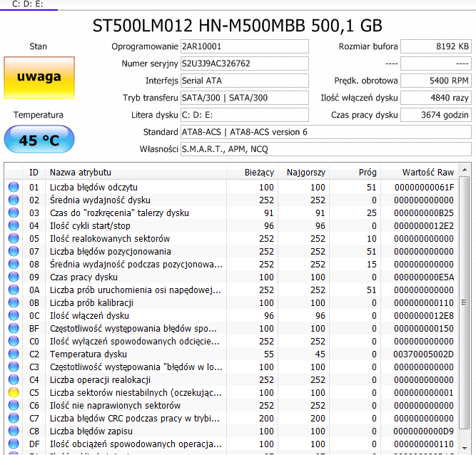
Task: Click the blue status icon for attribute C6
Action: [14, 405]
